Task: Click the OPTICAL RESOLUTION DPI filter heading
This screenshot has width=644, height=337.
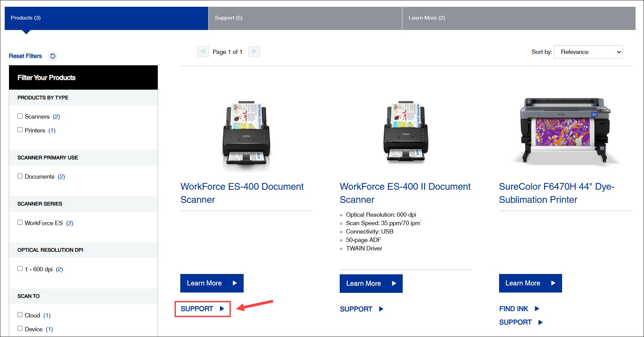Action: (x=50, y=250)
